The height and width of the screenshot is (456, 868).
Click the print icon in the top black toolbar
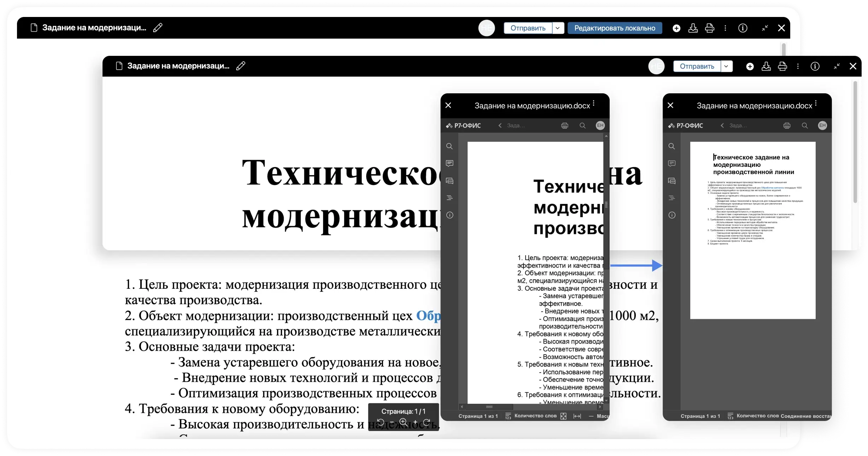pos(709,28)
